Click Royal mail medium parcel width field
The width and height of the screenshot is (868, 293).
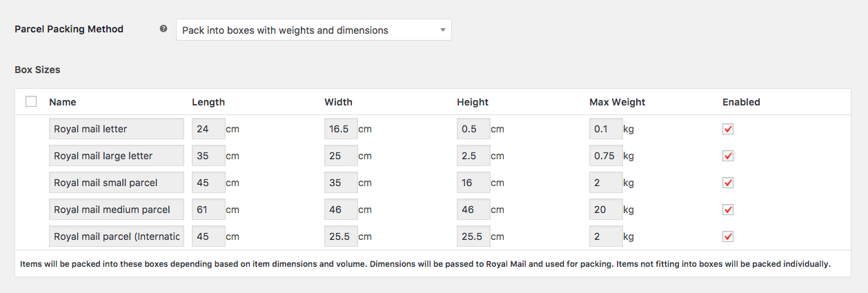(x=341, y=210)
